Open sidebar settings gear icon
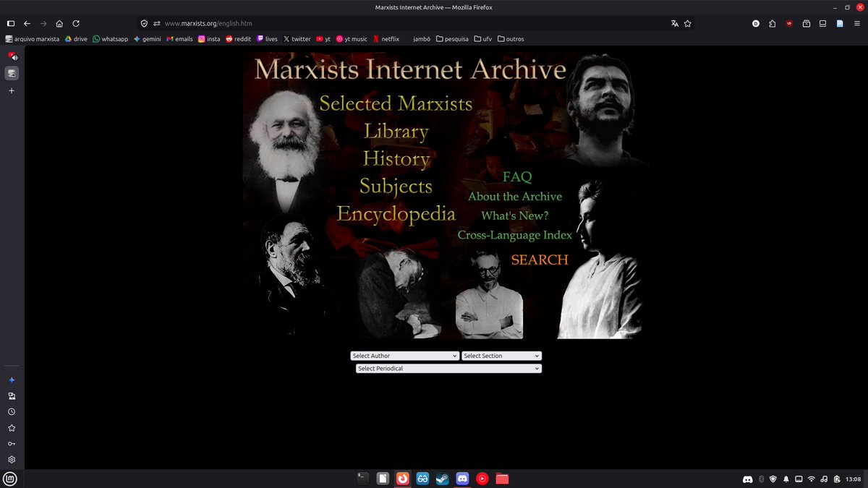Screen dimensions: 868x488 12,460
